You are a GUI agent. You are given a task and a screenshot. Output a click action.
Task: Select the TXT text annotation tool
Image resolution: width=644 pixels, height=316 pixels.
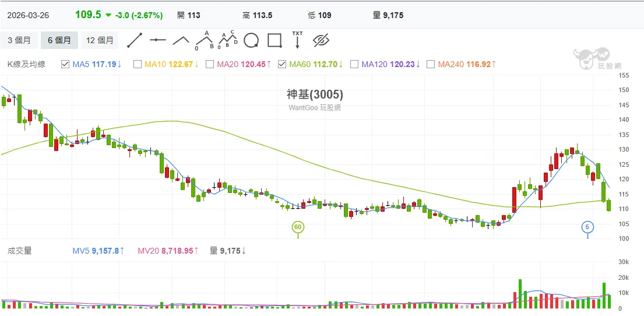pos(297,40)
